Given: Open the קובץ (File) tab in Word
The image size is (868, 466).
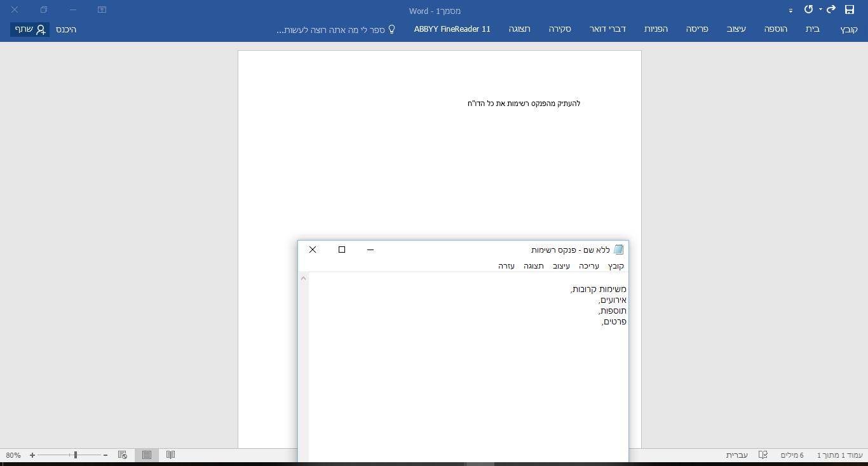Looking at the screenshot, I should point(849,29).
